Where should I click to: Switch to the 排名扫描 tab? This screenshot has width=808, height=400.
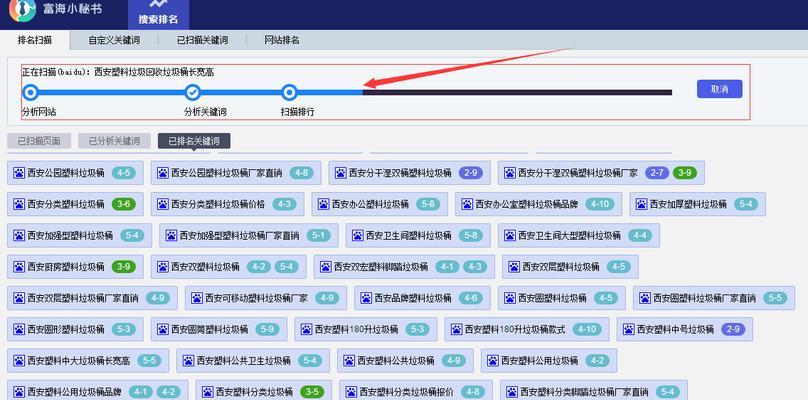35,40
